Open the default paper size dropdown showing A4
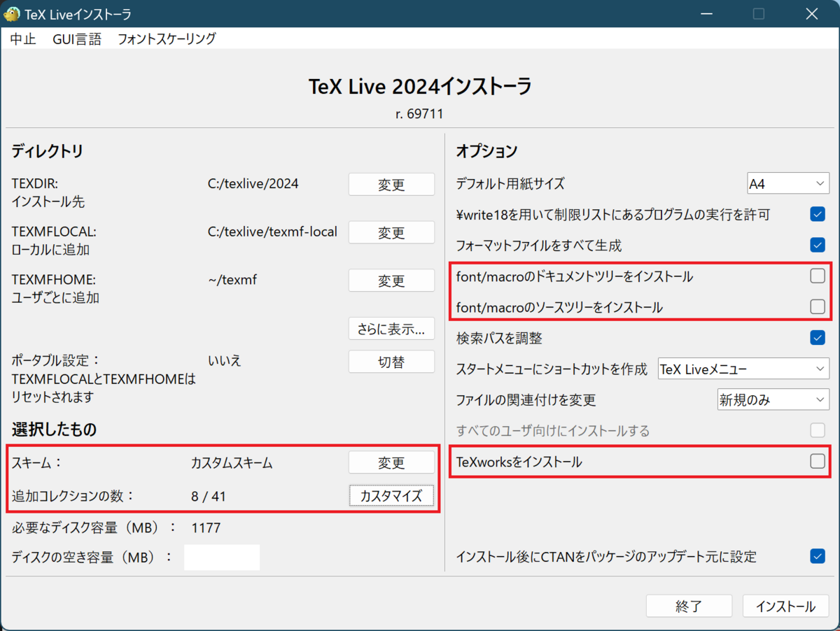840x631 pixels. click(787, 183)
